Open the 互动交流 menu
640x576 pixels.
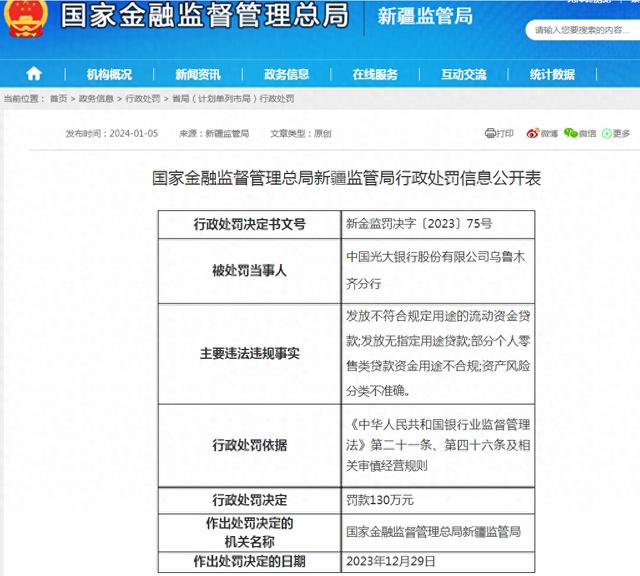click(464, 74)
